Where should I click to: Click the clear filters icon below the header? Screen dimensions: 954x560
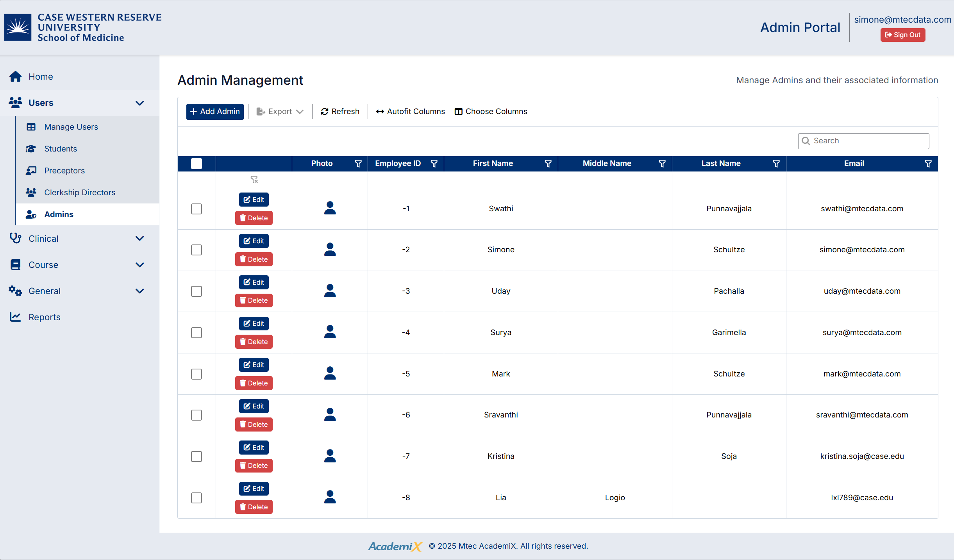click(254, 180)
